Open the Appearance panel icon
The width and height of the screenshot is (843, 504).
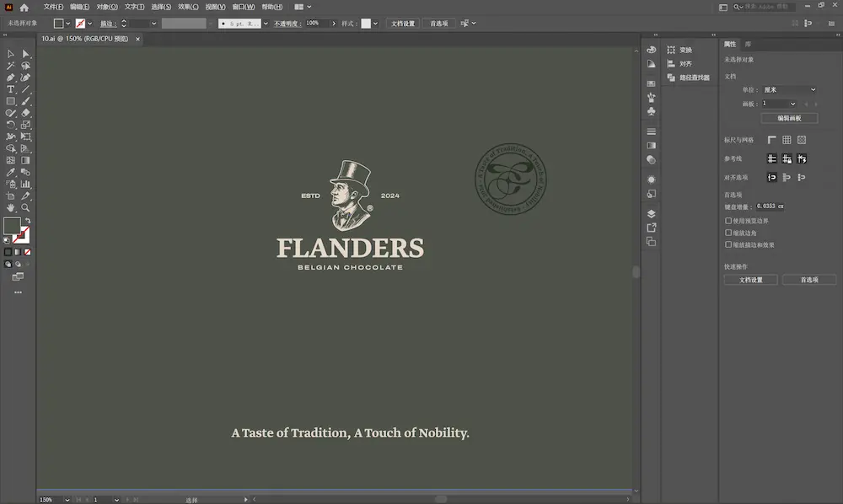[651, 180]
